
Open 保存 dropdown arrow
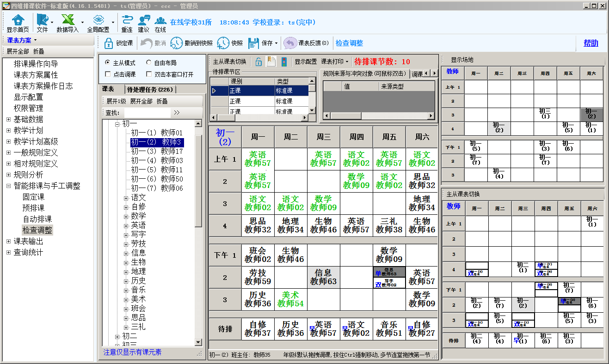tap(276, 43)
